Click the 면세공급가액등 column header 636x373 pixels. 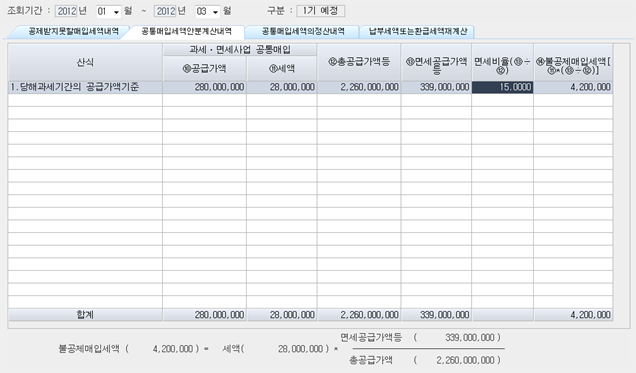pos(436,62)
